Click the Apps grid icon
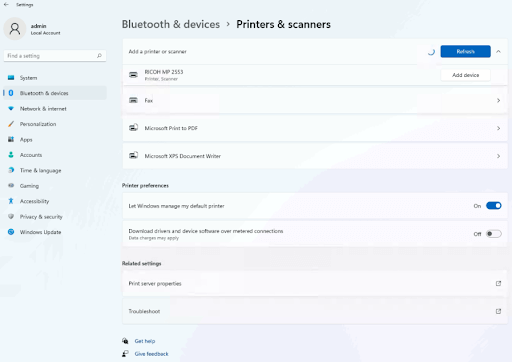The height and width of the screenshot is (362, 512). tap(11, 139)
